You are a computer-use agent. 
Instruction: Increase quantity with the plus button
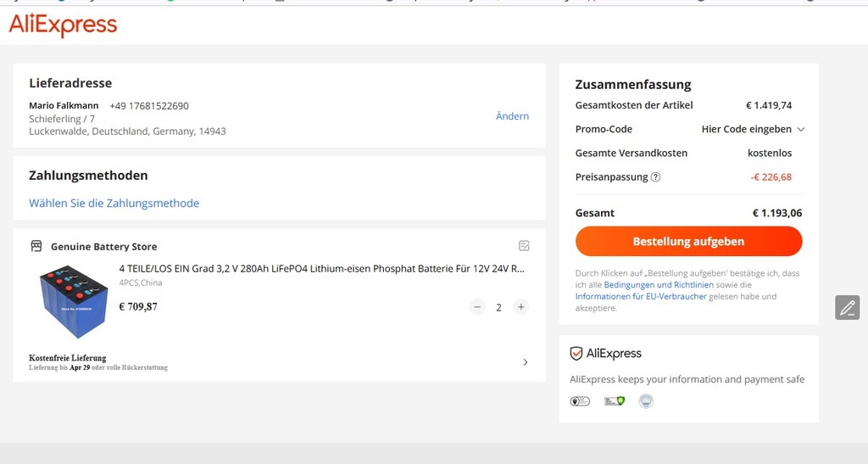pos(521,307)
